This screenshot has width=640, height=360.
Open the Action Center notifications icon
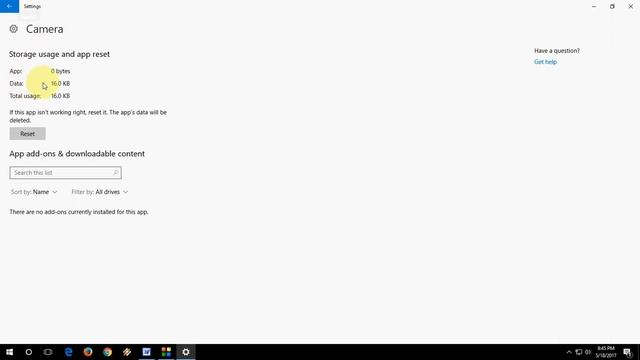[628, 352]
